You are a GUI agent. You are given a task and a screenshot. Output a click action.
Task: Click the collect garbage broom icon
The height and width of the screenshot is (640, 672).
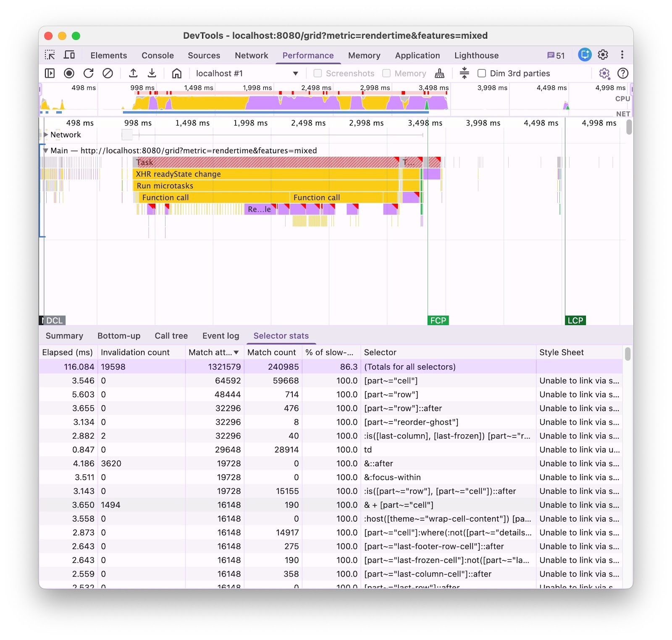click(439, 73)
